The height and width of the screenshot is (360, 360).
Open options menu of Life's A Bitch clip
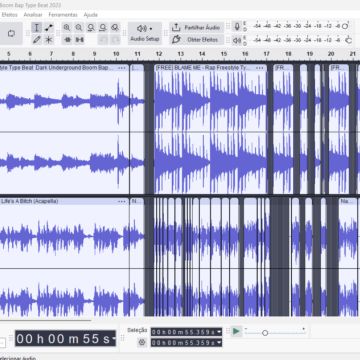pyautogui.click(x=122, y=201)
